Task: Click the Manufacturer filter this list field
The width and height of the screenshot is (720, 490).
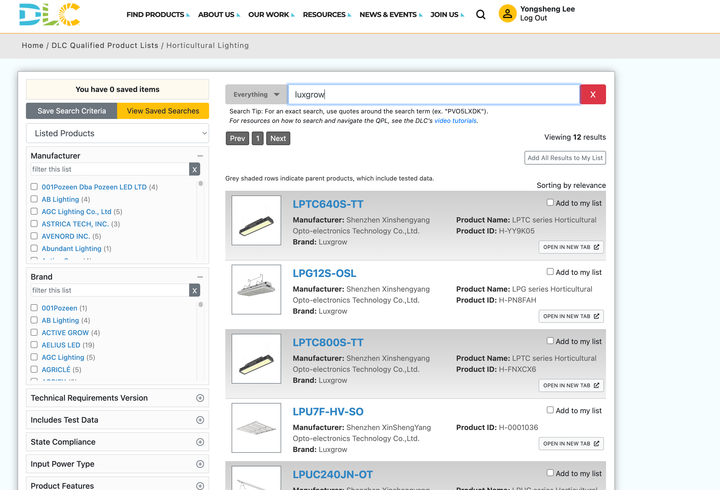Action: click(110, 169)
